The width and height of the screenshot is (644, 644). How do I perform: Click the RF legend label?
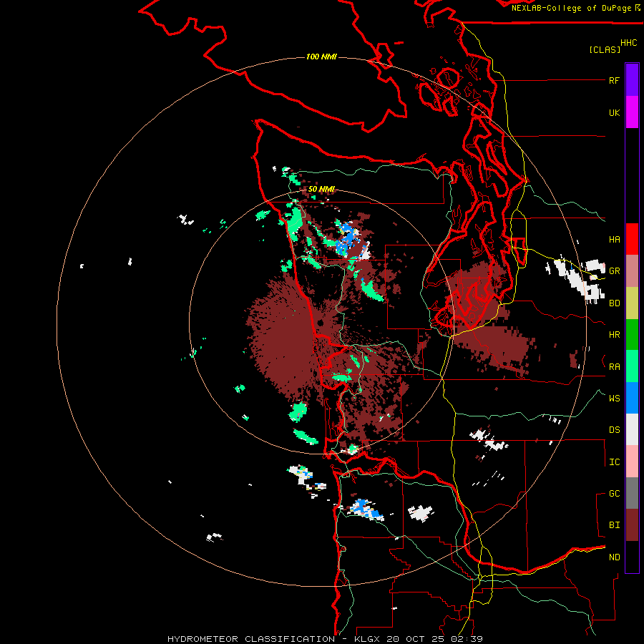614,80
